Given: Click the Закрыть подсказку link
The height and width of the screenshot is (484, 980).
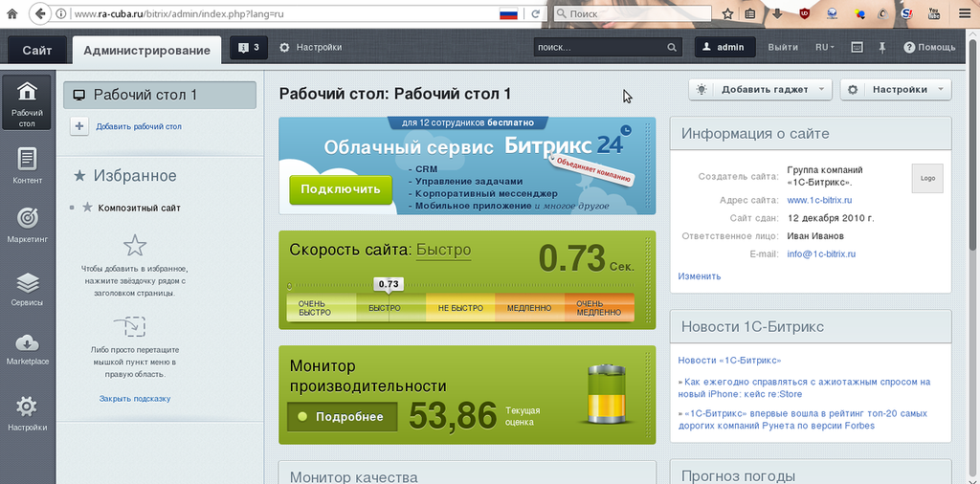Looking at the screenshot, I should [135, 398].
